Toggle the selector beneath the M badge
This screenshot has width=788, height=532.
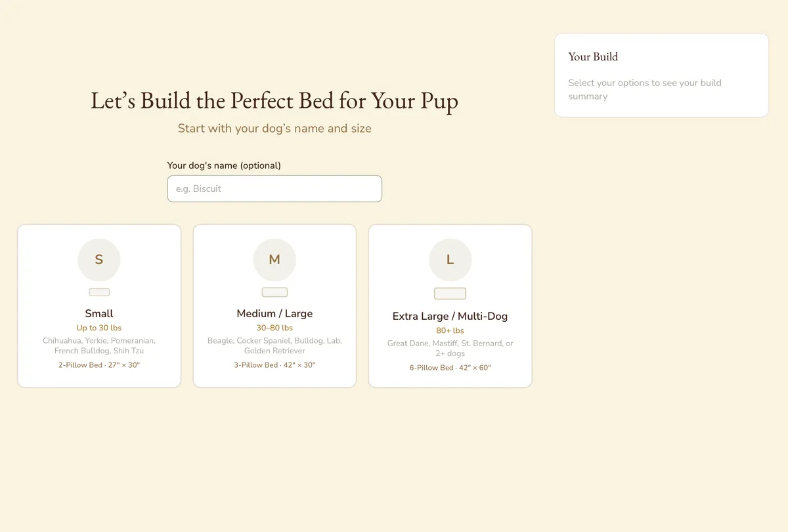[x=274, y=292]
